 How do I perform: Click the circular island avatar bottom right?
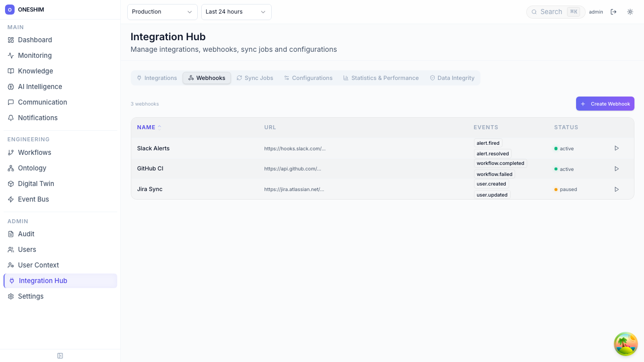point(625,344)
